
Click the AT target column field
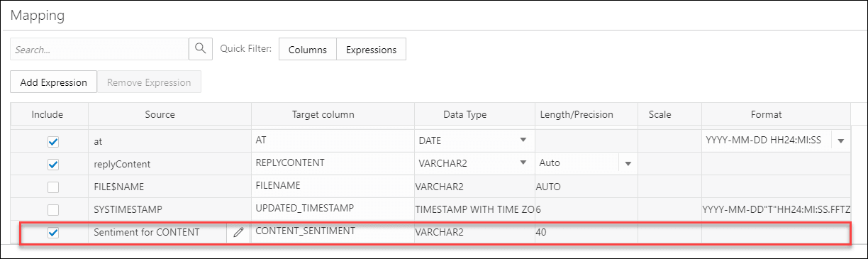[x=333, y=140]
